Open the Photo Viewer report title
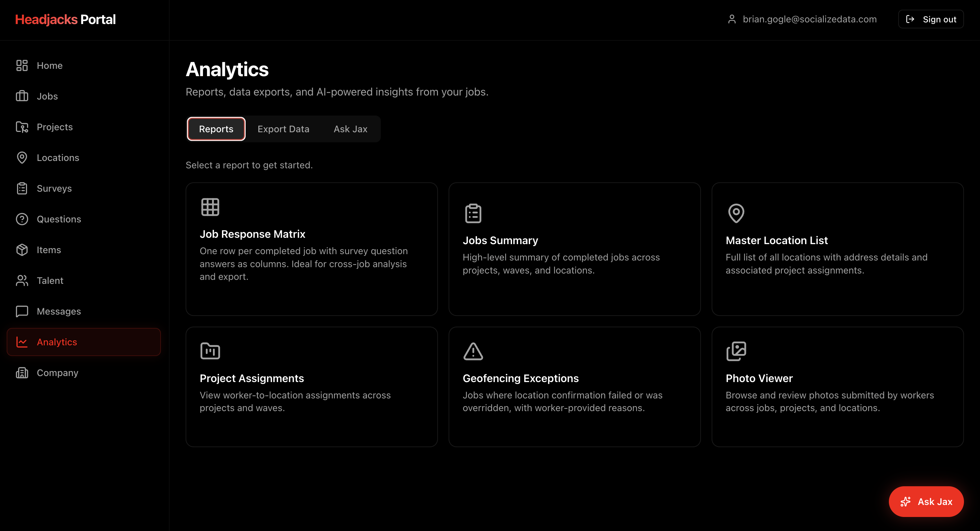The width and height of the screenshot is (980, 531). point(759,378)
